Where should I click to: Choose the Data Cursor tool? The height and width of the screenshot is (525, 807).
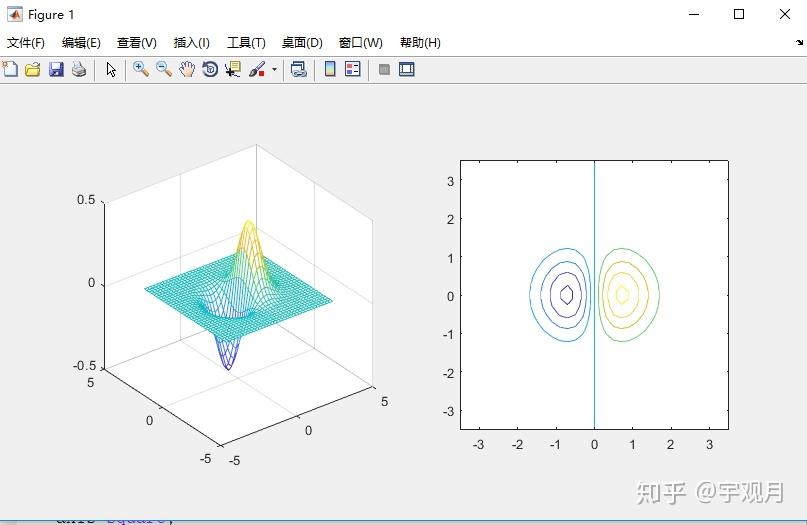[x=233, y=69]
